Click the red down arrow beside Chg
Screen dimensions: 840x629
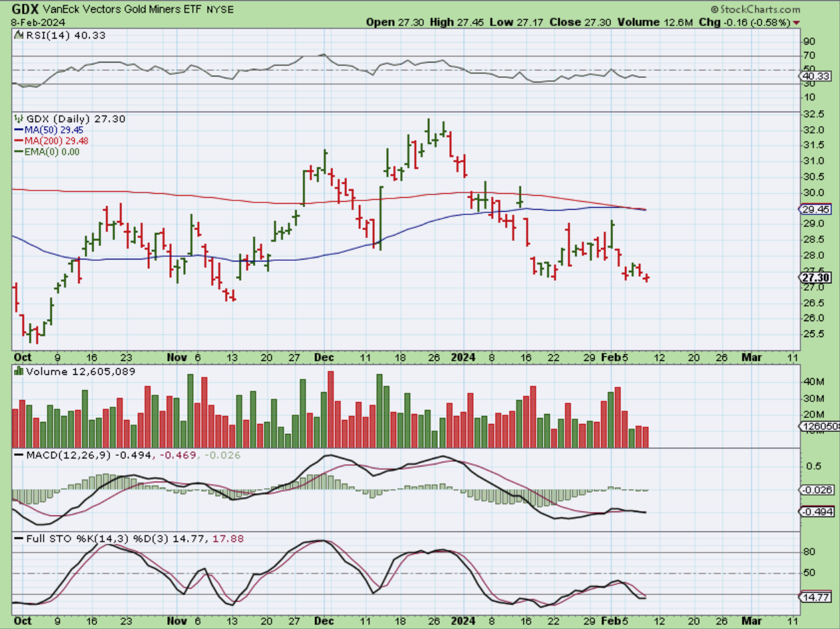pyautogui.click(x=796, y=23)
